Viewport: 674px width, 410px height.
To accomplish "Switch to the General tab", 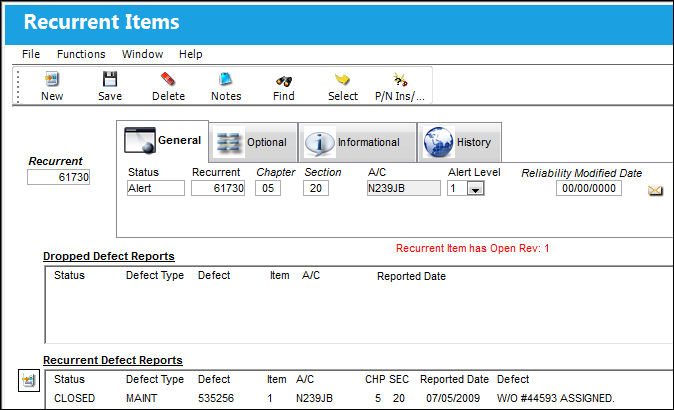I will coord(162,141).
